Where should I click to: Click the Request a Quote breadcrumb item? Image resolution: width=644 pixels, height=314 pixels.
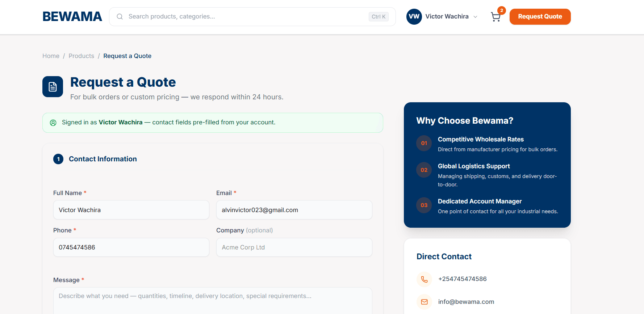click(127, 56)
